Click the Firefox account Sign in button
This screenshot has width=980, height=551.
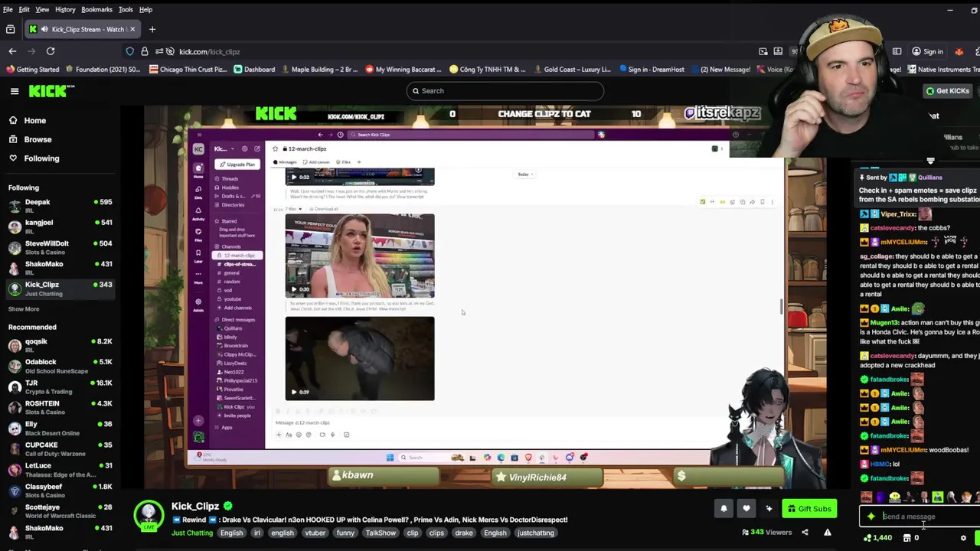coord(927,51)
